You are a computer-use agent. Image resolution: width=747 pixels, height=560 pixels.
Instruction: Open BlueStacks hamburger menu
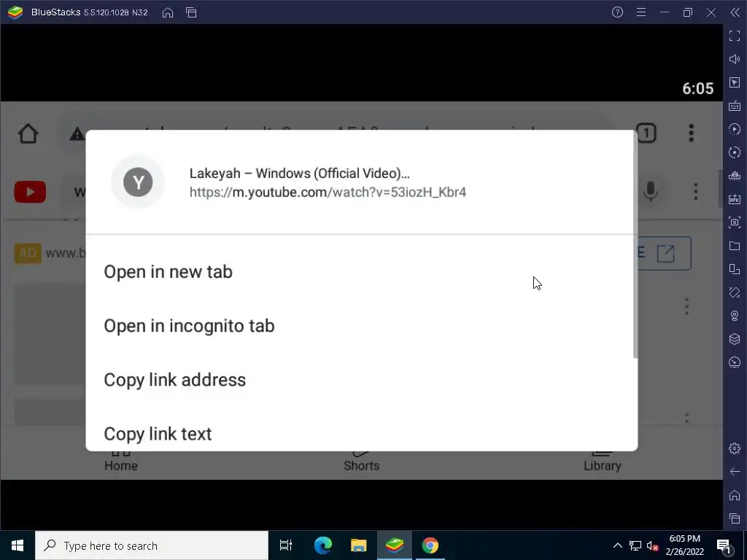pyautogui.click(x=641, y=12)
